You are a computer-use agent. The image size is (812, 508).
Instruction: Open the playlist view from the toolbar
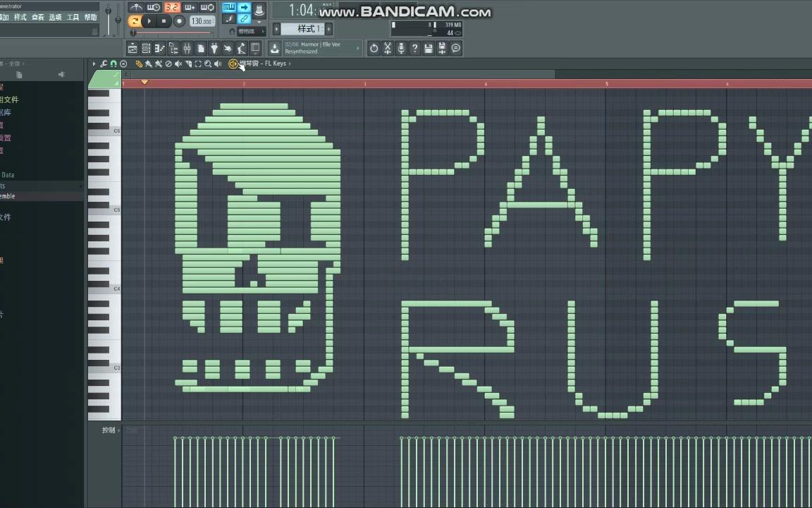(x=133, y=49)
